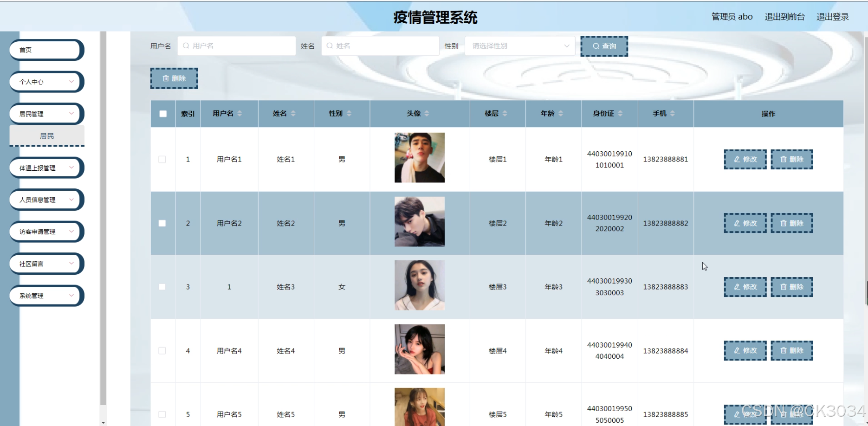Click the 索引 column header
This screenshot has width=868, height=426.
click(188, 114)
